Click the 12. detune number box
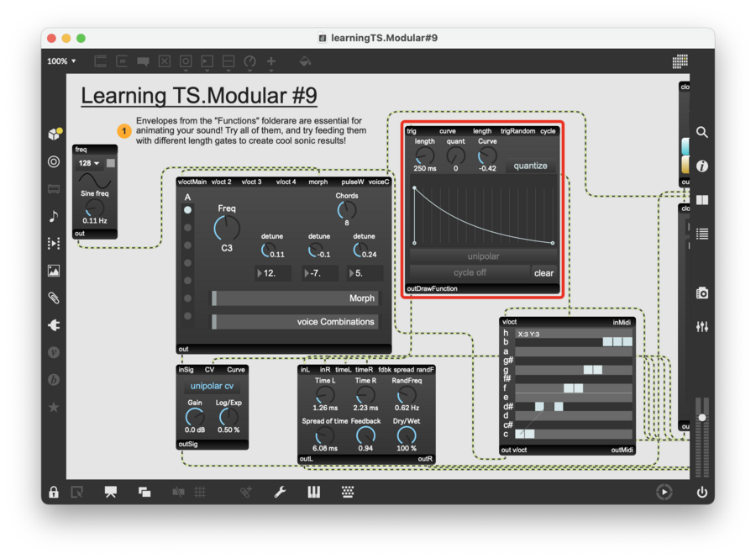The width and height of the screenshot is (756, 559). point(275,273)
